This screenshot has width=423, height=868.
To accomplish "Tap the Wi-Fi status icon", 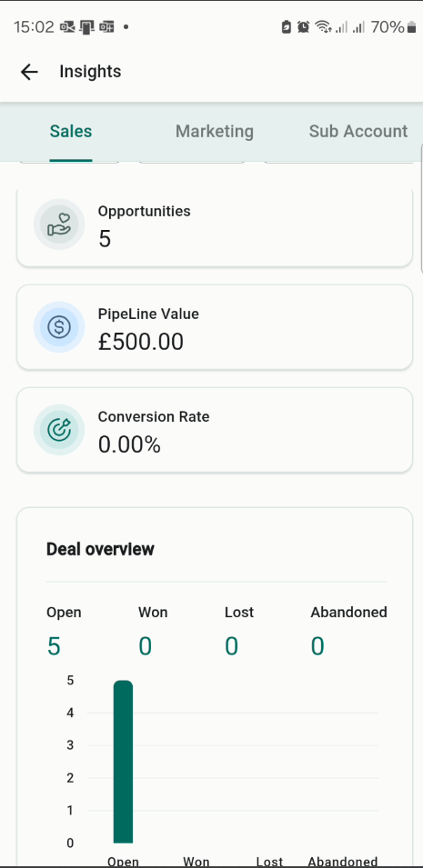I will (323, 26).
